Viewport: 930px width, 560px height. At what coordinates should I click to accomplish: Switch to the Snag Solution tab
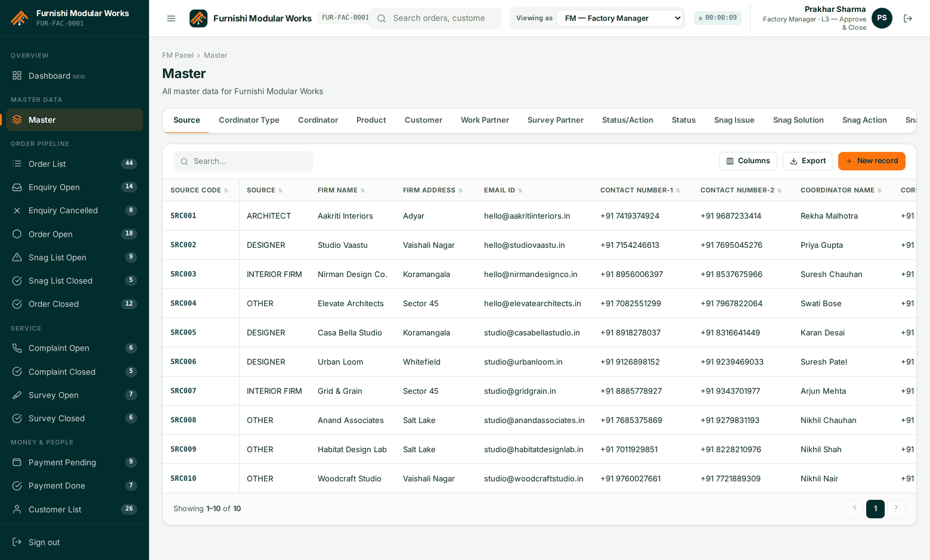click(x=798, y=120)
